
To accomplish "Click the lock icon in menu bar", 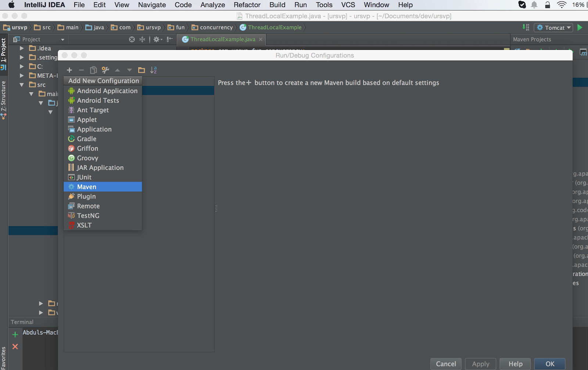I will [x=548, y=5].
